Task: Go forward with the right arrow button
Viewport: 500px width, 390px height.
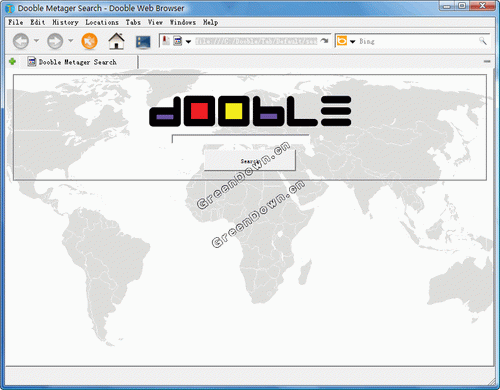Action: 55,41
